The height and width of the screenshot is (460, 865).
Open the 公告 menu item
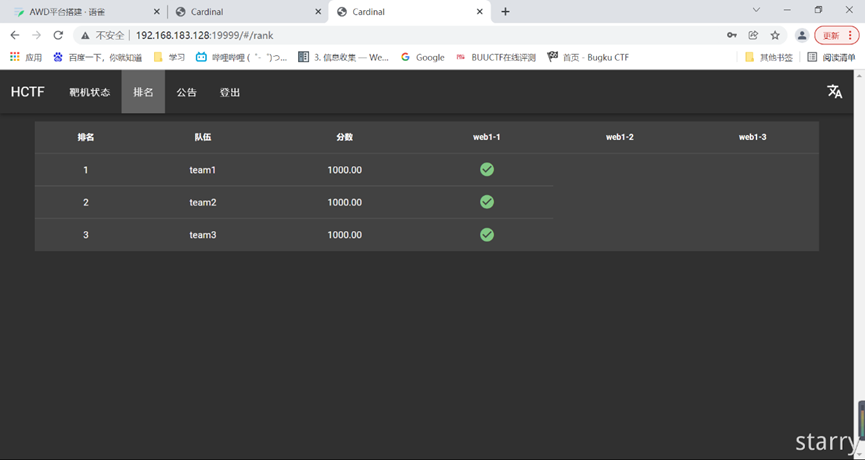[186, 92]
